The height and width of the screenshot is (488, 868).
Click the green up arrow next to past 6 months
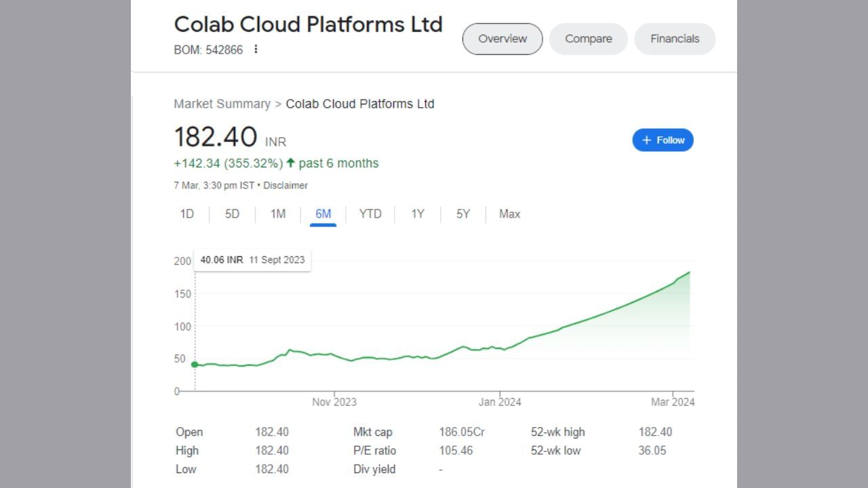tap(290, 163)
